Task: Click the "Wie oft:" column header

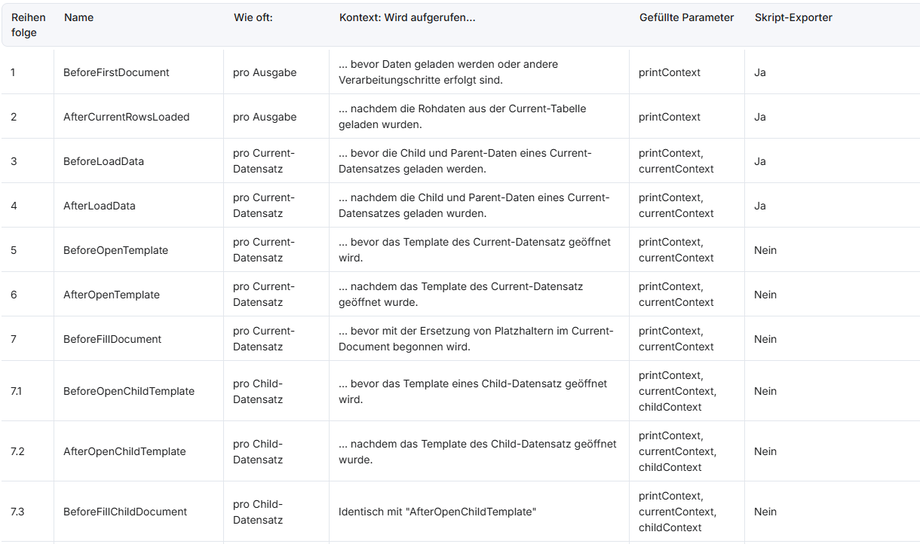Action: (253, 17)
